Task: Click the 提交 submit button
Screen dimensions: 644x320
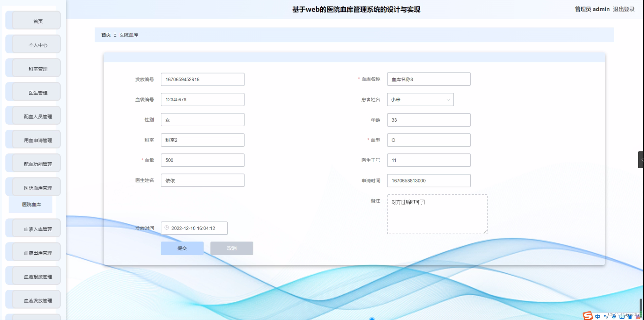Action: [182, 248]
